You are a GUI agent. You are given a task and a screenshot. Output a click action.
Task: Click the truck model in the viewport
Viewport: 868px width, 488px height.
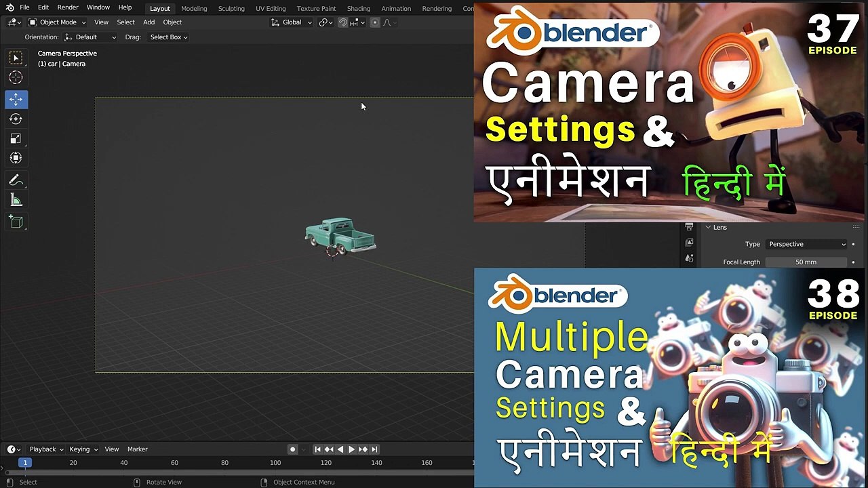click(x=340, y=237)
